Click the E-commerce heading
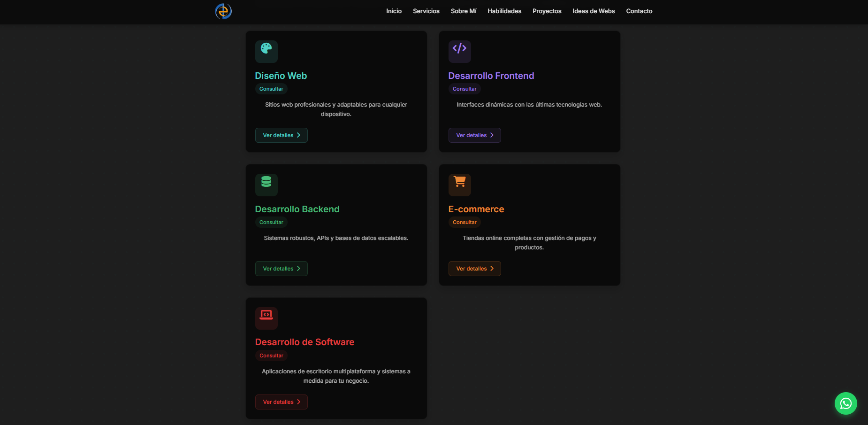 point(476,209)
